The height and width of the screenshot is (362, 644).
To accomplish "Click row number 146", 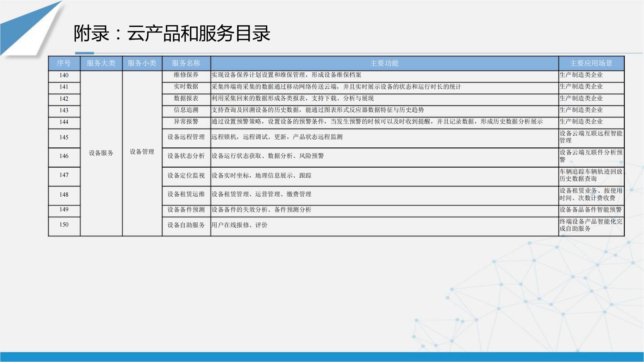I will [64, 156].
